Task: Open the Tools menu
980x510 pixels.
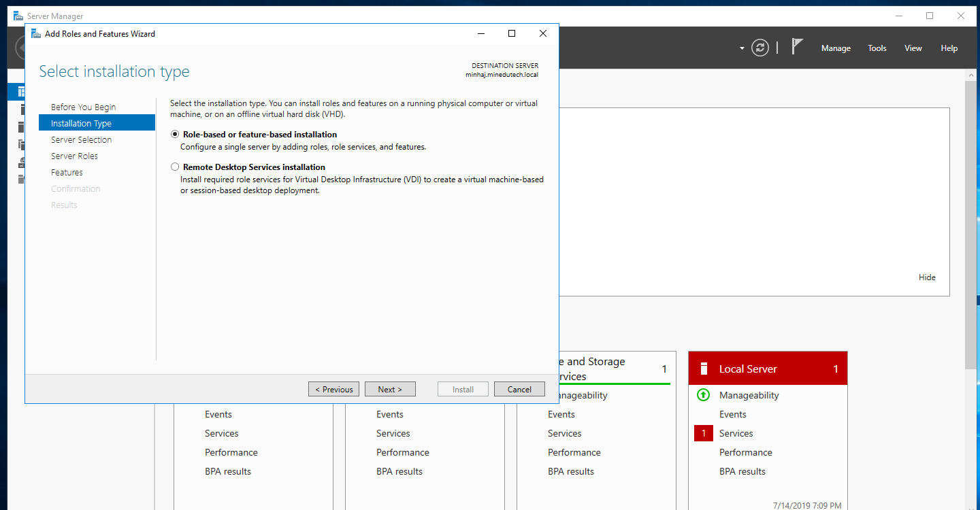Action: click(877, 48)
